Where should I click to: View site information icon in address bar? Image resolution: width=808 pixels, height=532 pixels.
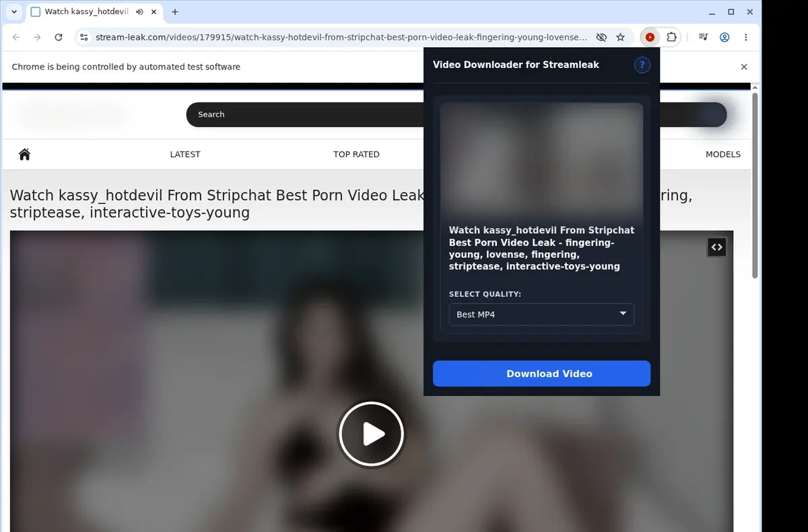click(x=83, y=38)
